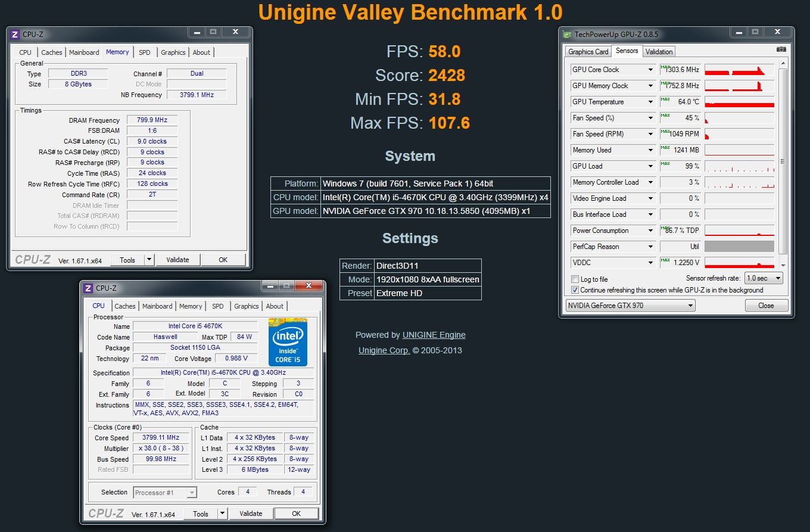The image size is (810, 532).
Task: Click Close button in GPU-Z
Action: tap(766, 306)
